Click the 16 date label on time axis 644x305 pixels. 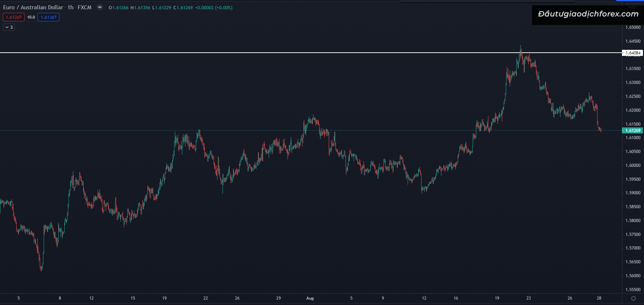456,298
